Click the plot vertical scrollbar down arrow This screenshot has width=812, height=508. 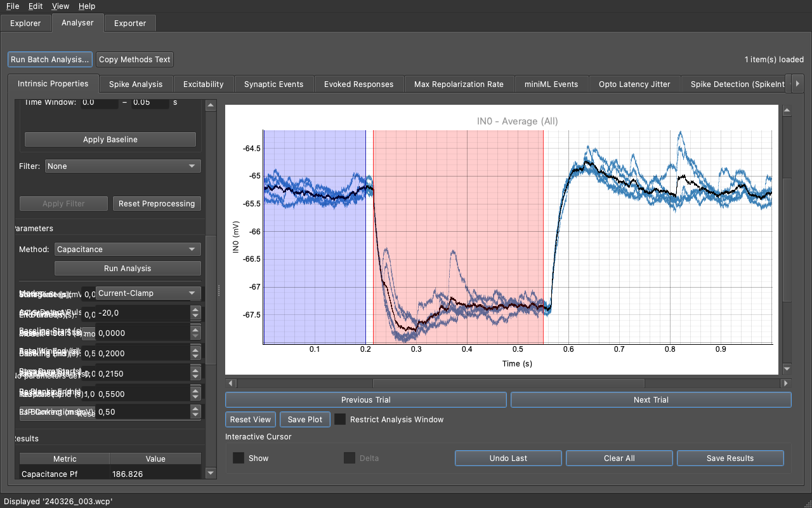787,369
